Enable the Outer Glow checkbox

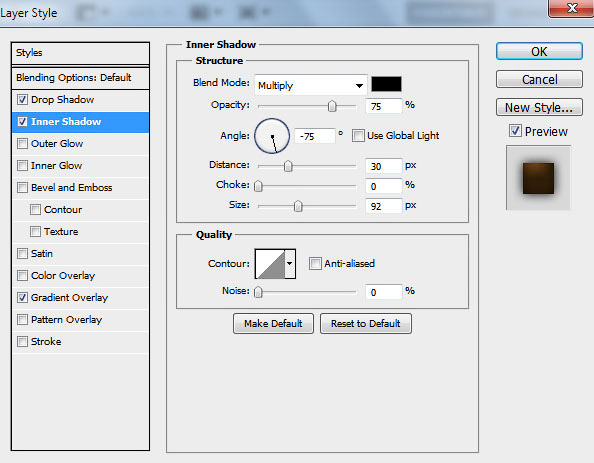point(22,144)
